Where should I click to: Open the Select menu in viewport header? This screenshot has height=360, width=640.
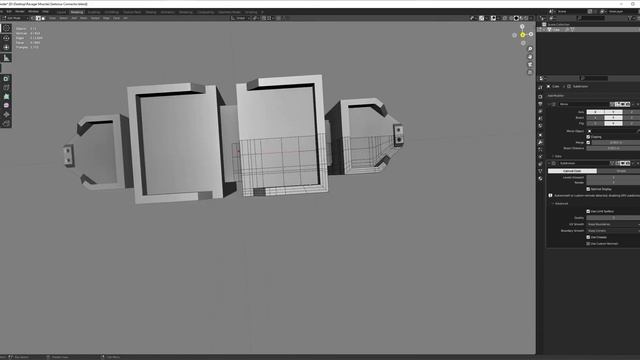click(x=64, y=18)
